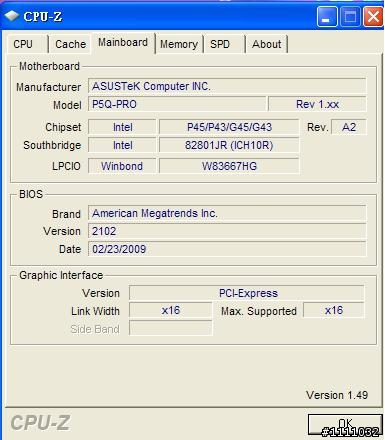The image size is (385, 440).
Task: Open the Cache tab
Action: (x=70, y=44)
